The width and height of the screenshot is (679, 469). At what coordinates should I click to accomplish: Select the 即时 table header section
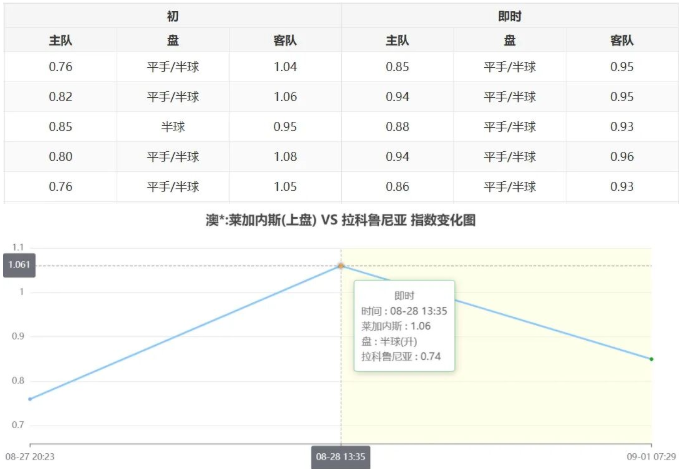509,17
